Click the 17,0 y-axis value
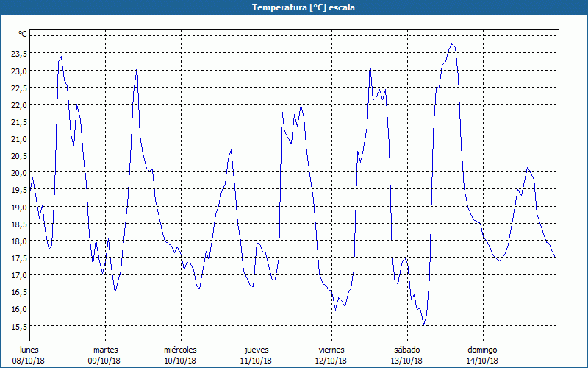Screen dimensions: 588x368 [x=19, y=275]
